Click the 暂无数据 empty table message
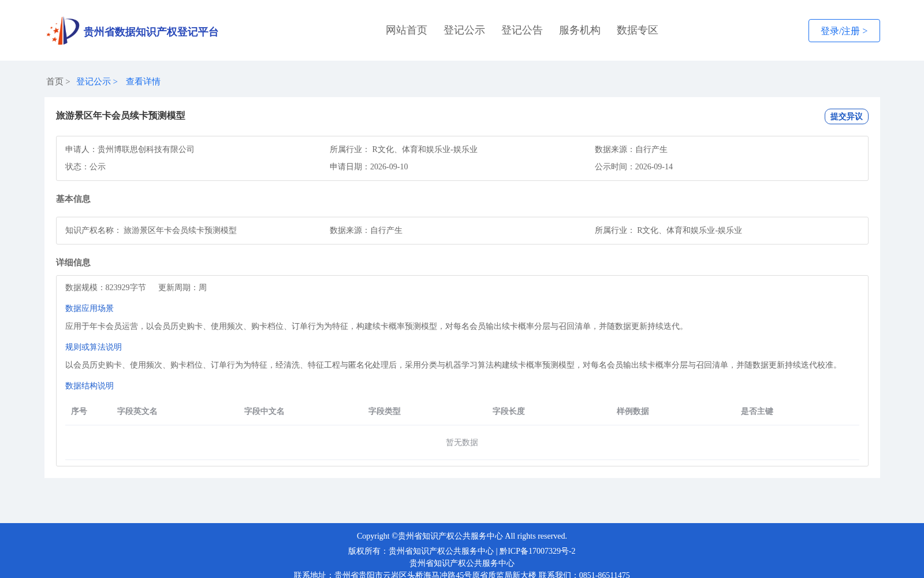Screen dimensions: 924x578 point(462,442)
